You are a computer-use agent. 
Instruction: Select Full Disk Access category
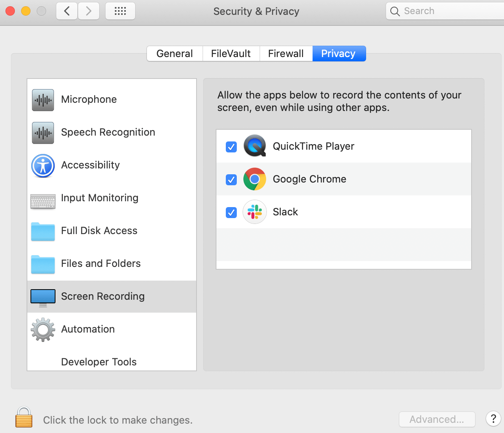tap(112, 231)
